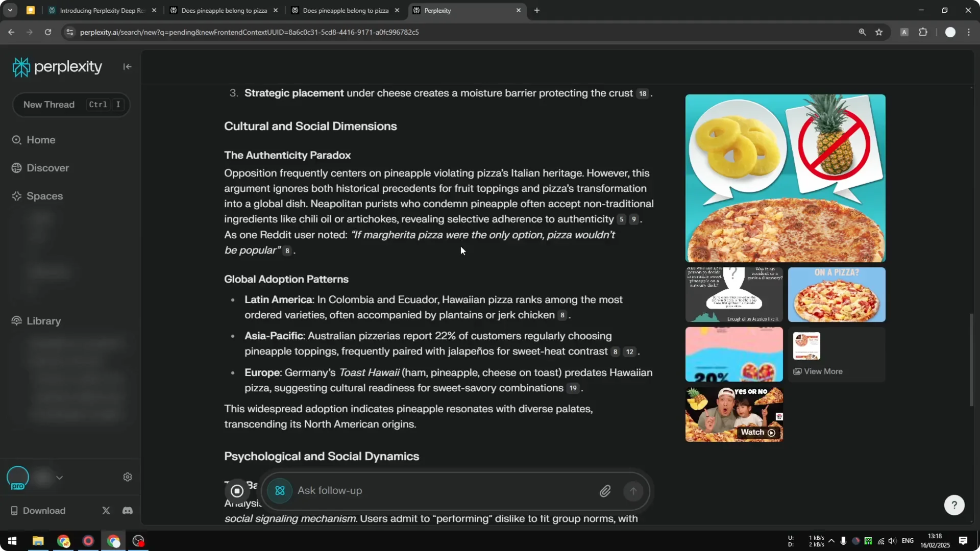
Task: Click the Download app button
Action: pyautogui.click(x=43, y=511)
